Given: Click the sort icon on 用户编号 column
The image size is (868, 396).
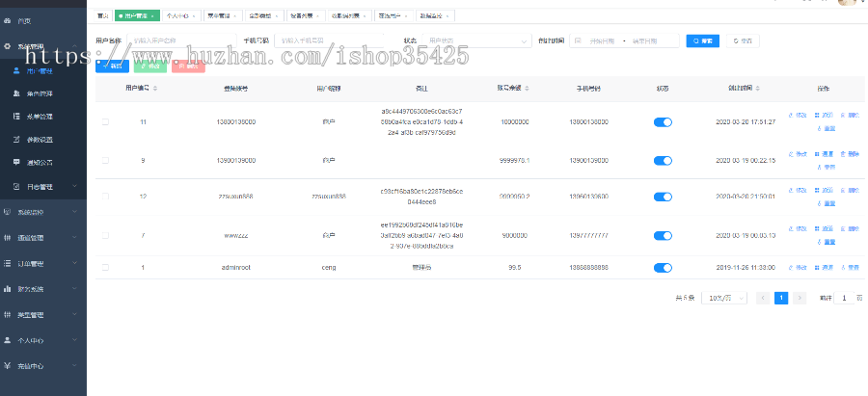Looking at the screenshot, I should click(155, 88).
